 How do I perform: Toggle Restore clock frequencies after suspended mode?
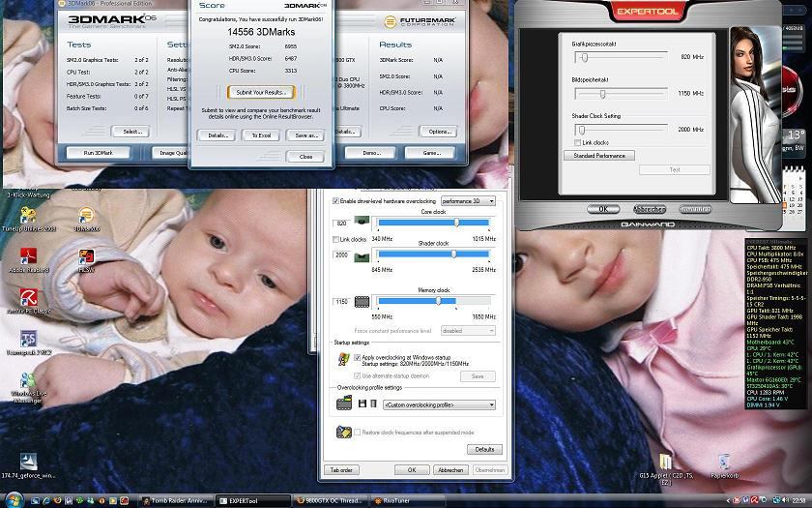pos(357,432)
